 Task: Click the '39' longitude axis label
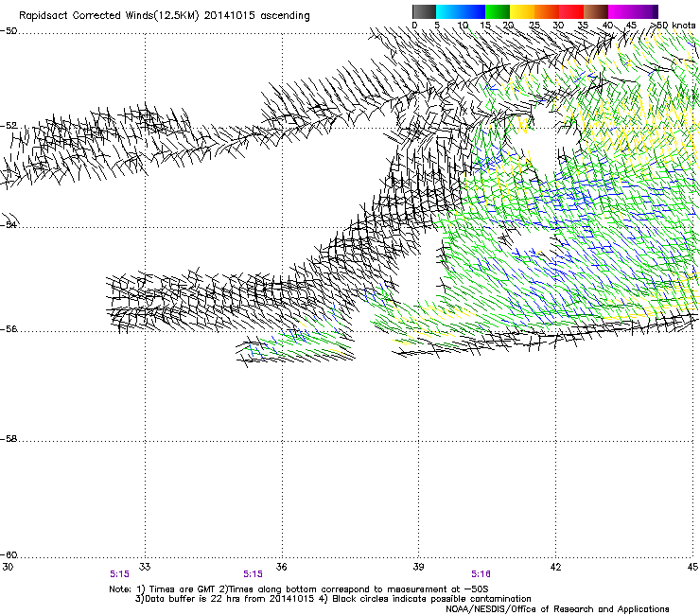(x=418, y=567)
